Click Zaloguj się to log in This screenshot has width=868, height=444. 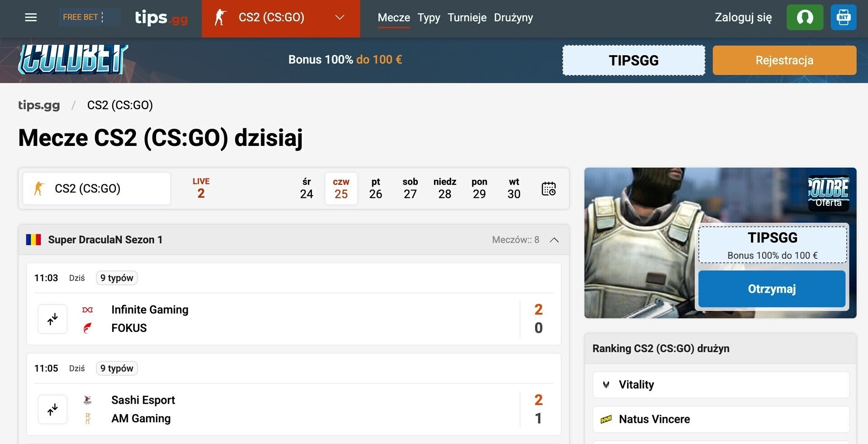coord(743,18)
